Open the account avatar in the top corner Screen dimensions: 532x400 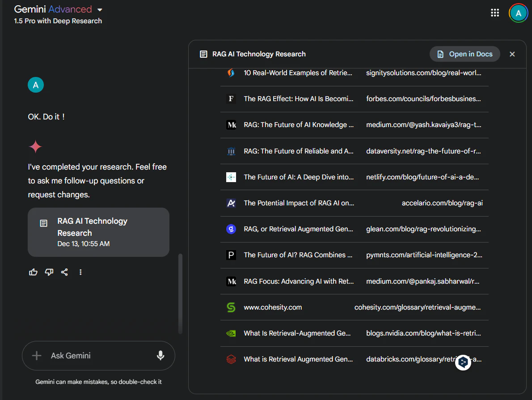coord(518,13)
